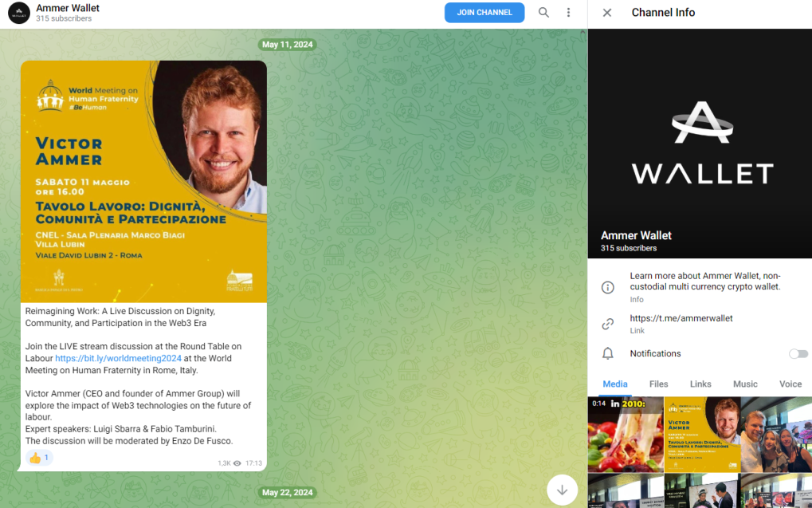Open the Victor Ammer event poster image
This screenshot has height=508, width=812.
coord(143,182)
